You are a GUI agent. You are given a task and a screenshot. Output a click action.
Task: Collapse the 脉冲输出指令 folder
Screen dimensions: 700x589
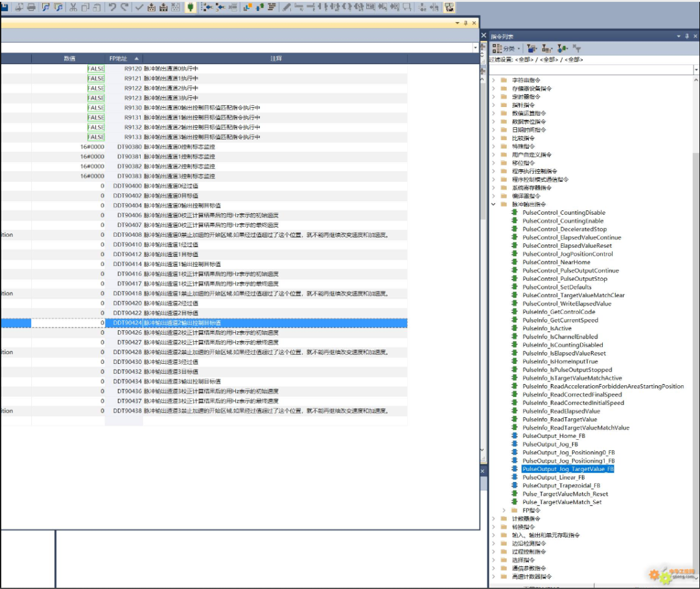[x=494, y=204]
